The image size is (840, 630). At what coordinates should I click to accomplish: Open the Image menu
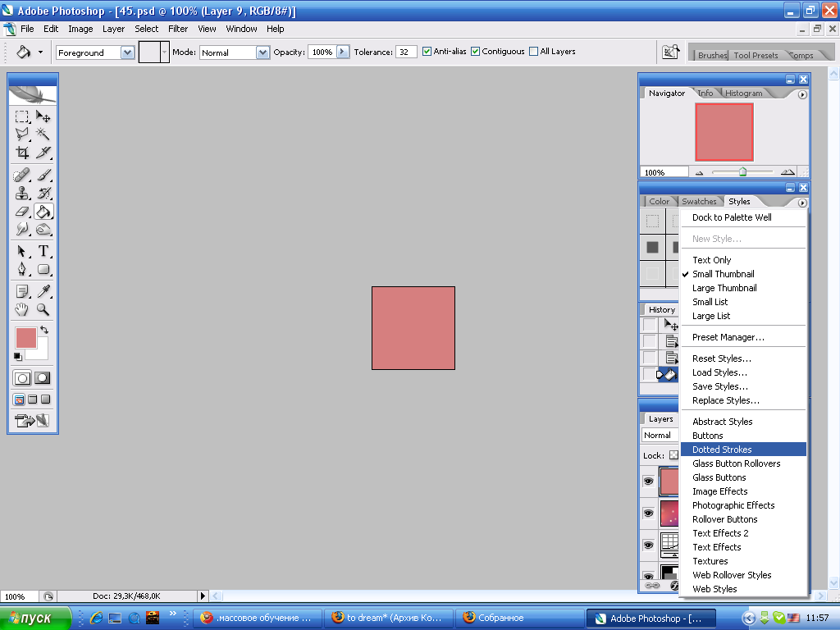coord(80,29)
